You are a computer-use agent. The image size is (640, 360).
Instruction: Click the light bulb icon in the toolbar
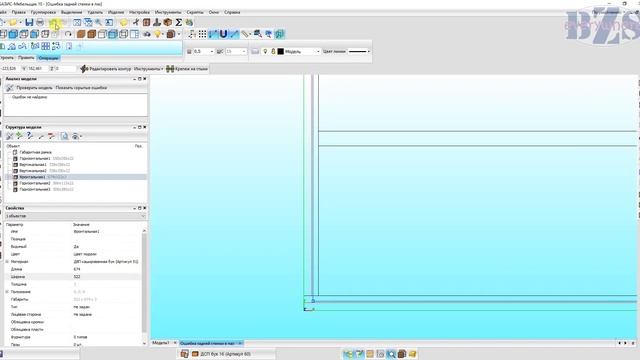click(158, 34)
